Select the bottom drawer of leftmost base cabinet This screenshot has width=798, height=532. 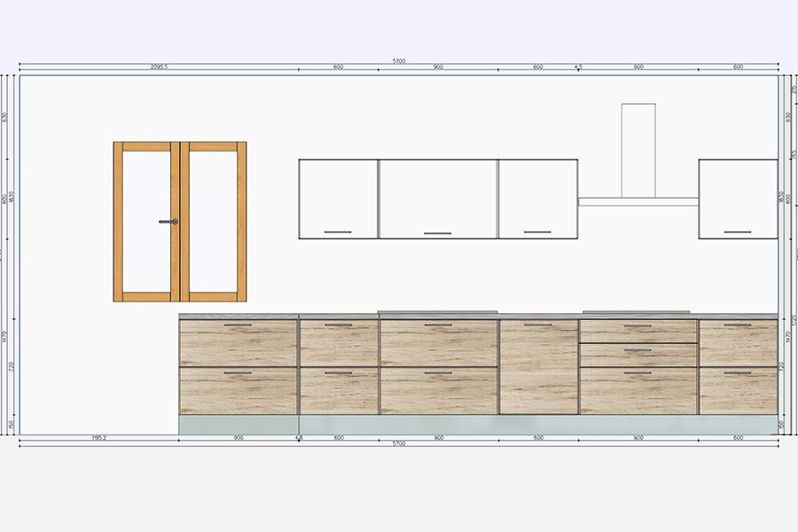[x=238, y=391]
